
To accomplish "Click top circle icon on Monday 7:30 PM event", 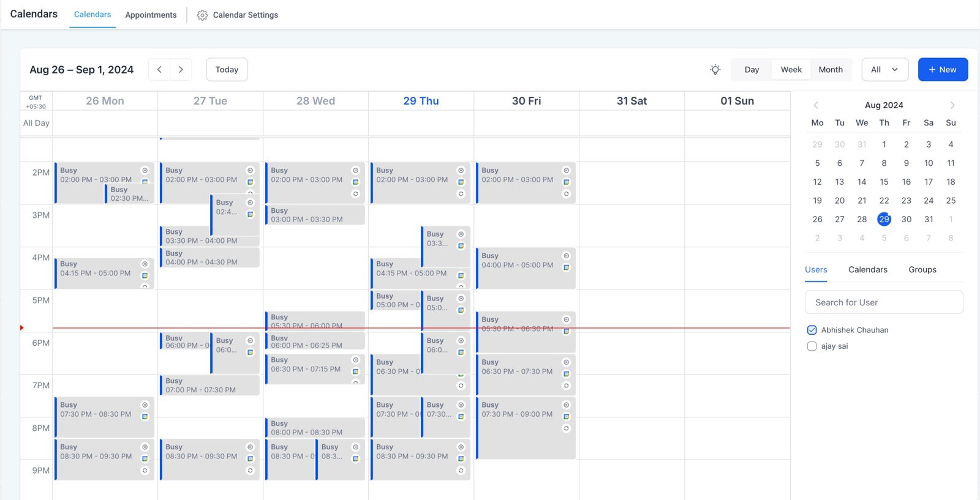I will click(145, 405).
